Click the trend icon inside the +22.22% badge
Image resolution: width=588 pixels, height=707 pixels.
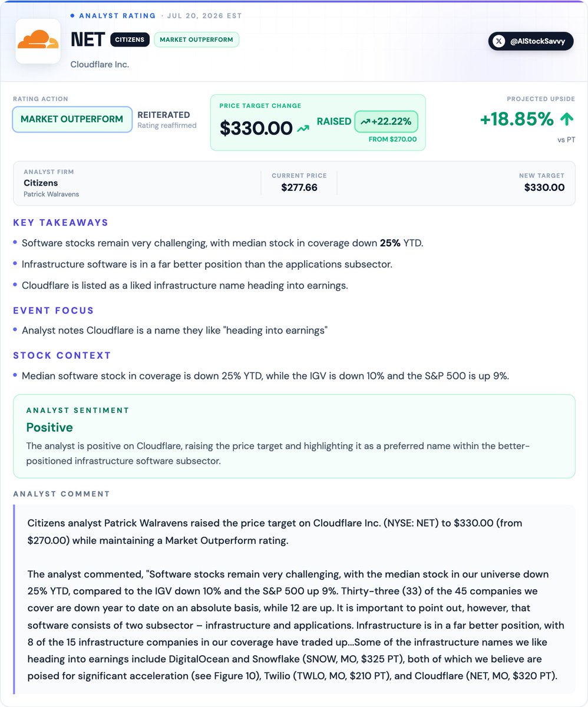coord(365,122)
